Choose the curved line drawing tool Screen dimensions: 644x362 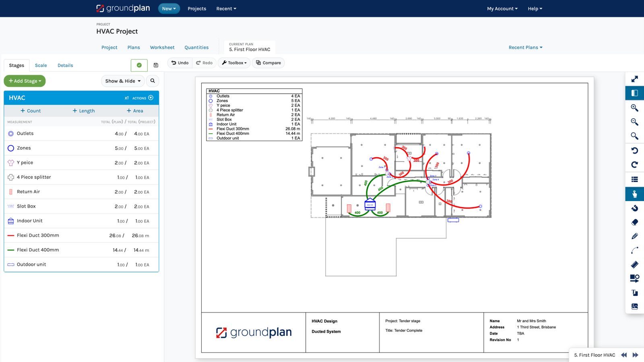[x=634, y=250]
